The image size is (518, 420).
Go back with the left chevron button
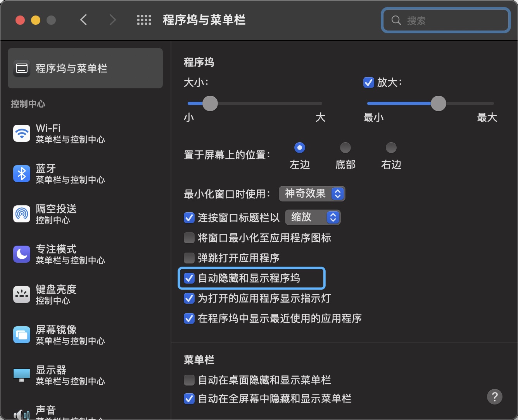tap(84, 20)
